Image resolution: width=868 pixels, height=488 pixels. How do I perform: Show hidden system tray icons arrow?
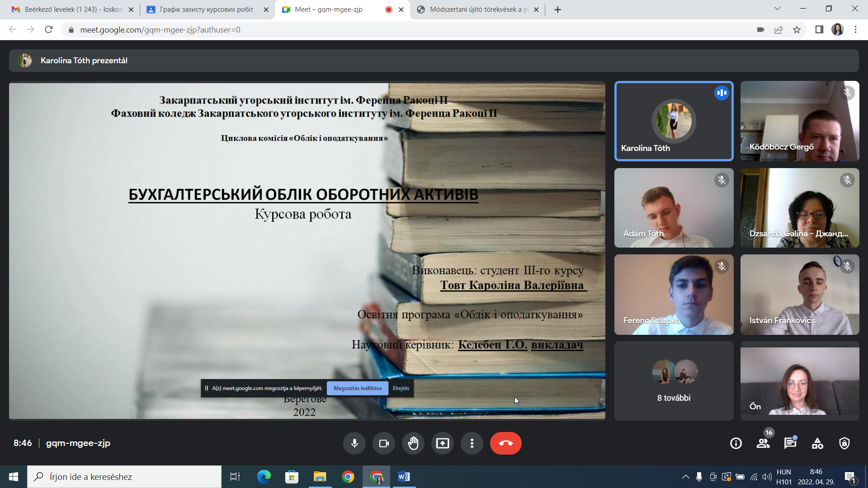tap(685, 477)
